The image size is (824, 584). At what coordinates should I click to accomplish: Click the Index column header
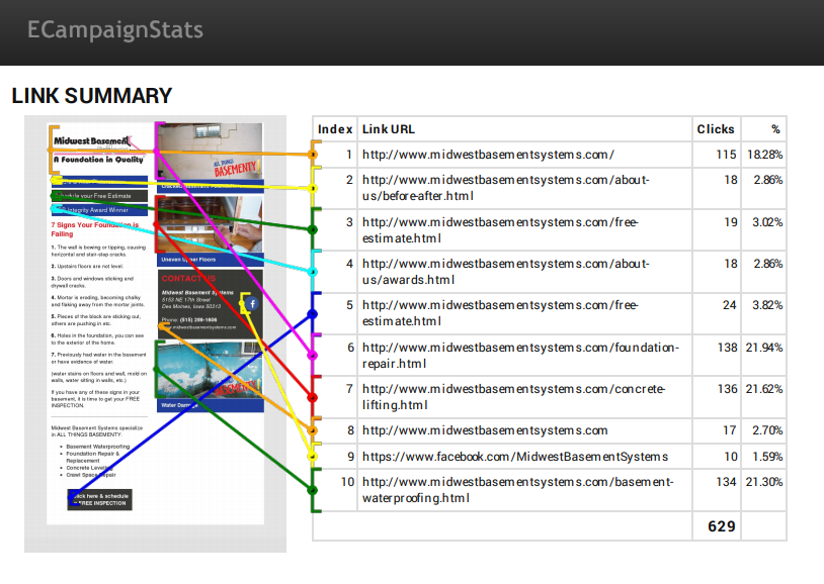pos(335,129)
